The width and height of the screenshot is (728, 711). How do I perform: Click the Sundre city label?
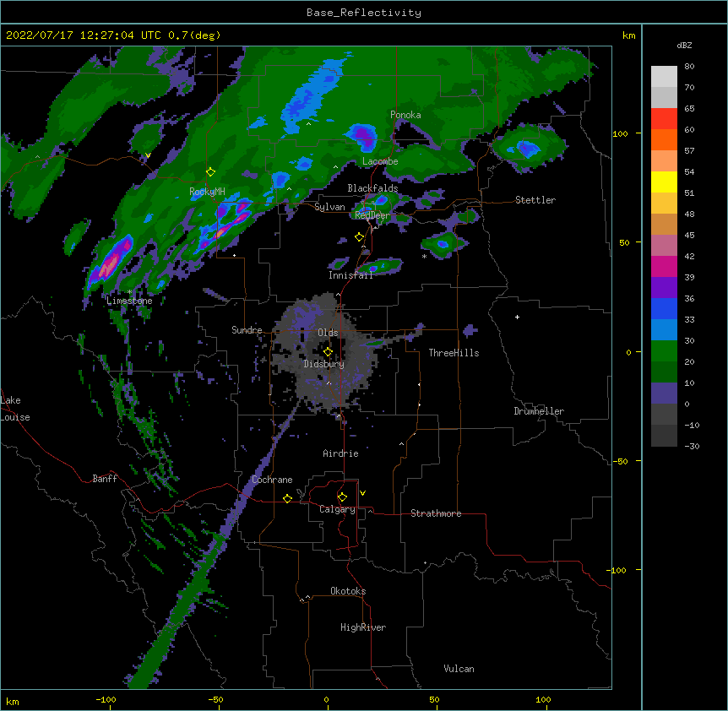247,330
